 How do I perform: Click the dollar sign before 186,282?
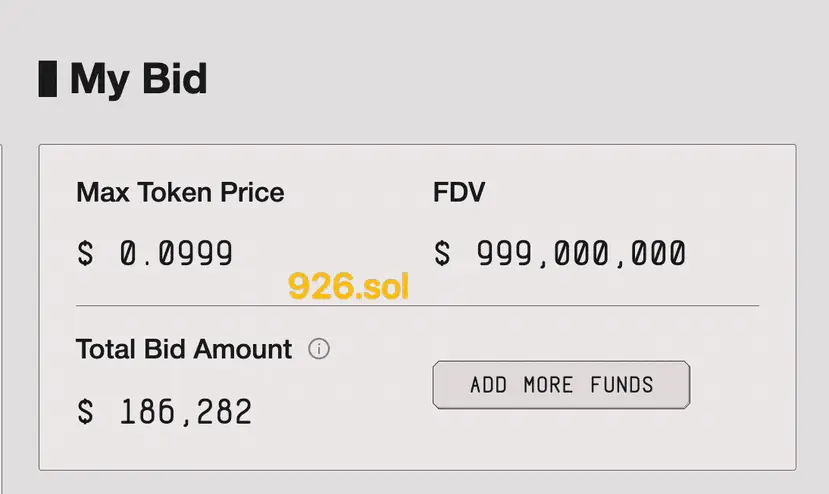[x=85, y=411]
